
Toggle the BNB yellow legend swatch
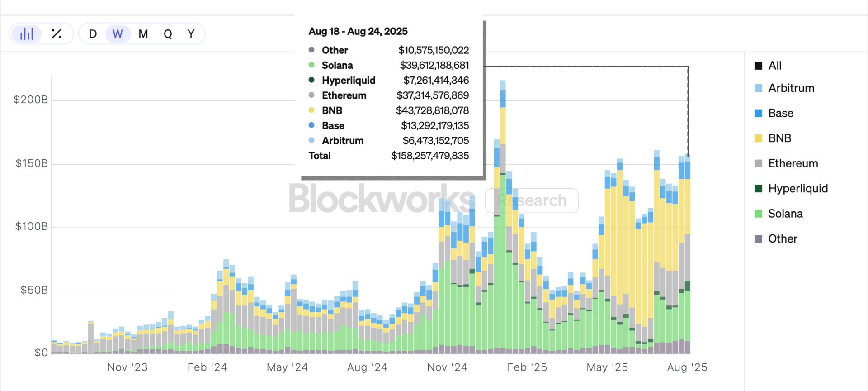coord(759,138)
